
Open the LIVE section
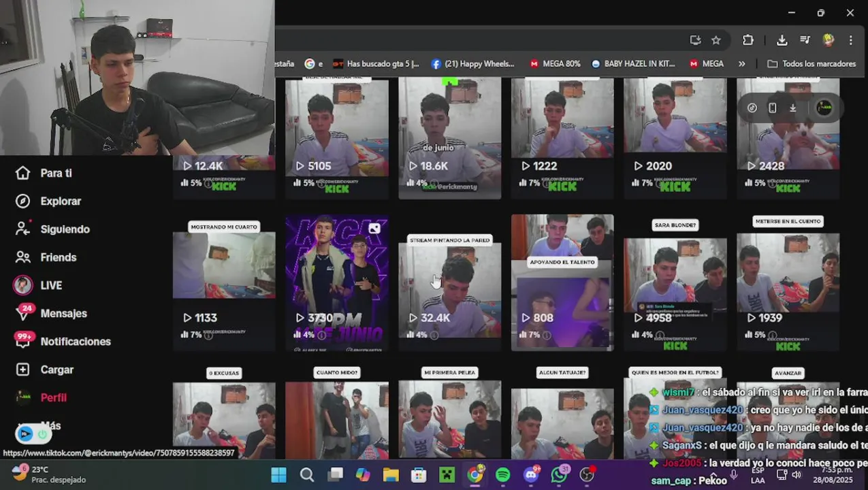tap(38, 285)
